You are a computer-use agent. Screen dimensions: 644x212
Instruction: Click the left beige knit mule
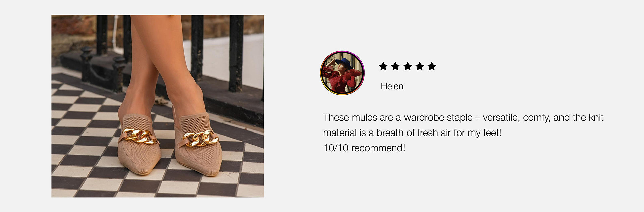tap(139, 144)
